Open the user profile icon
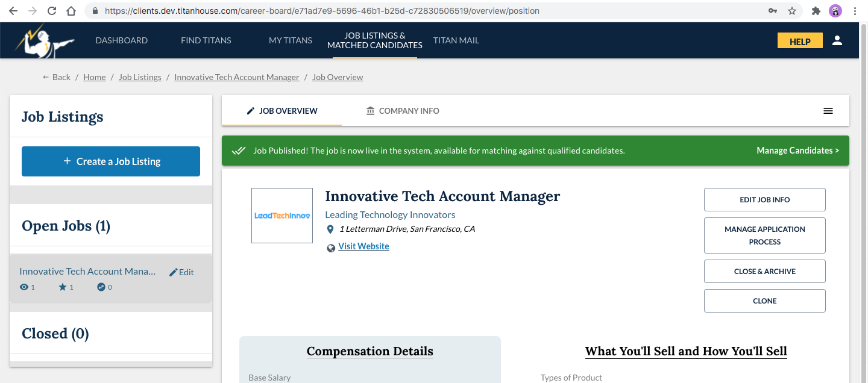The width and height of the screenshot is (868, 383). [837, 41]
